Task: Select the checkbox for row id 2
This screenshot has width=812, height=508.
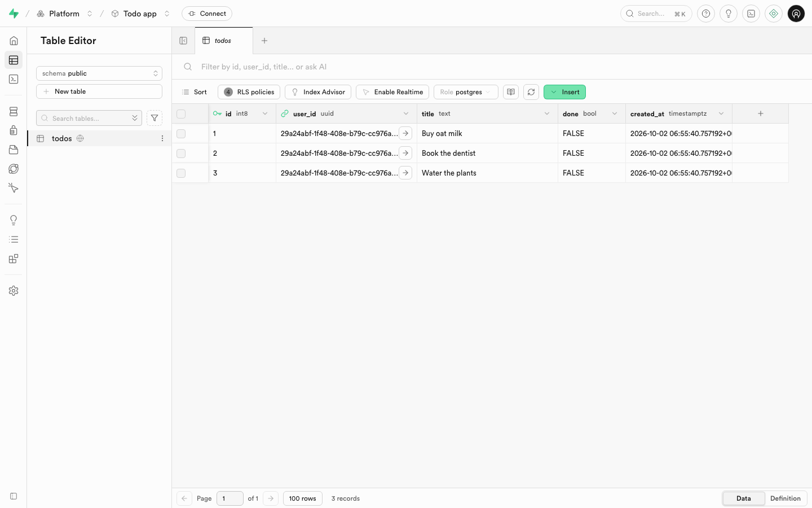Action: 181,154
